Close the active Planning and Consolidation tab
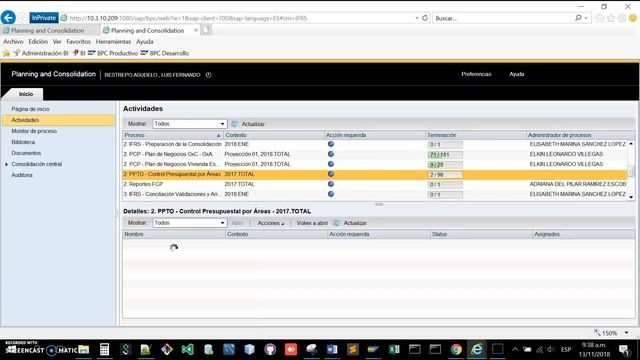Screen dimensions: 640x360 (196, 30)
